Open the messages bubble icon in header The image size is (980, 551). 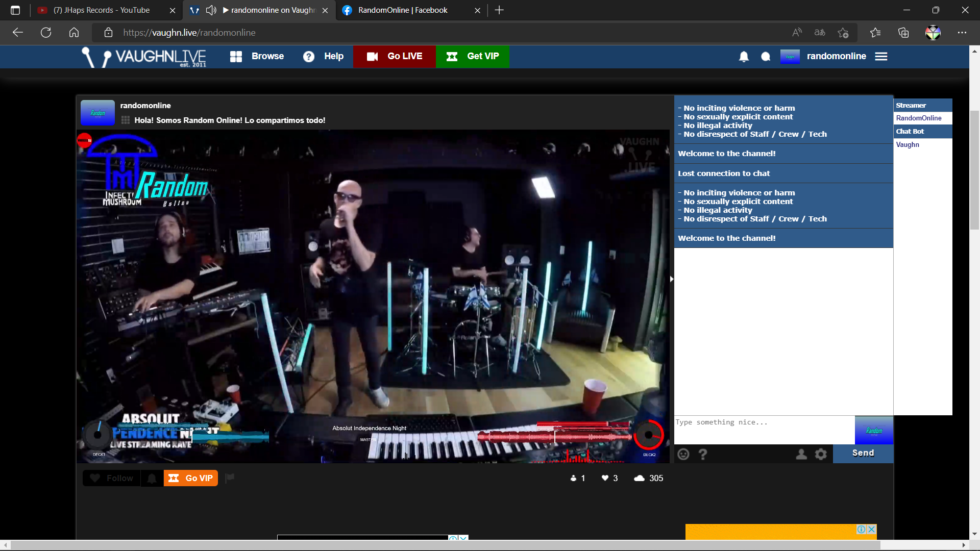(766, 57)
